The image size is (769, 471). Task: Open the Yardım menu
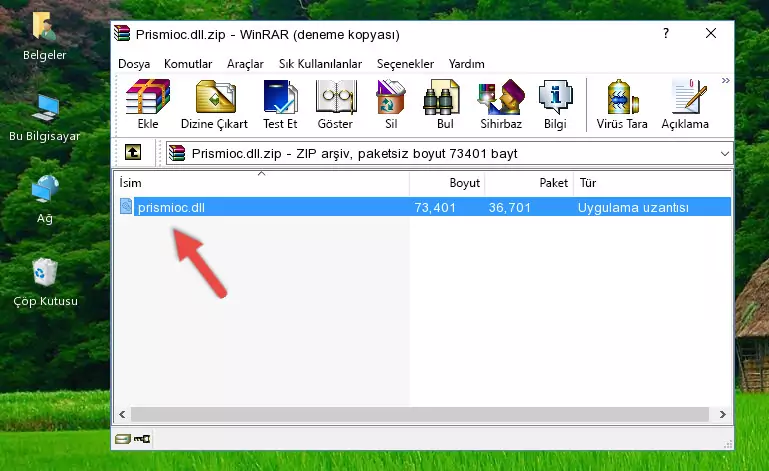466,64
